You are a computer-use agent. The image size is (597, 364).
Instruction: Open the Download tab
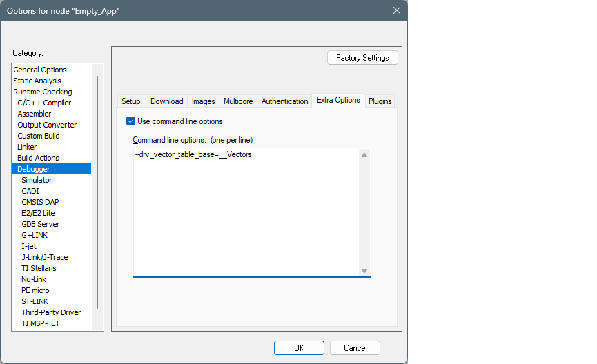click(166, 101)
